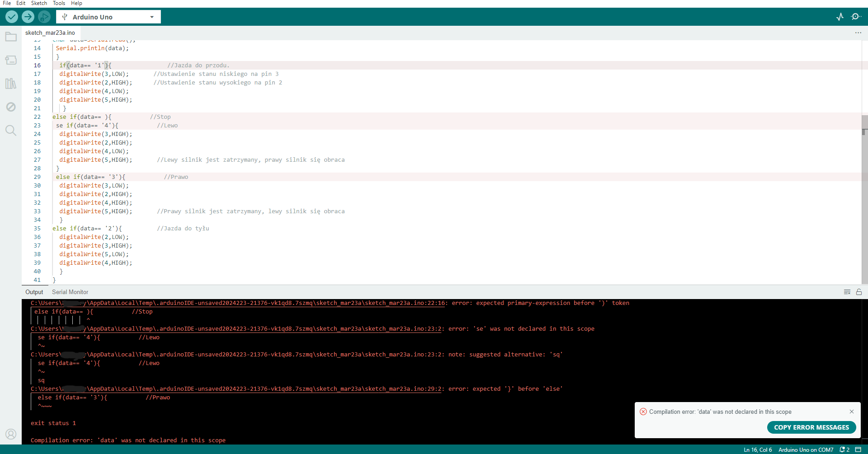Toggle output word wrap icon
This screenshot has width=868, height=454.
pyautogui.click(x=847, y=292)
